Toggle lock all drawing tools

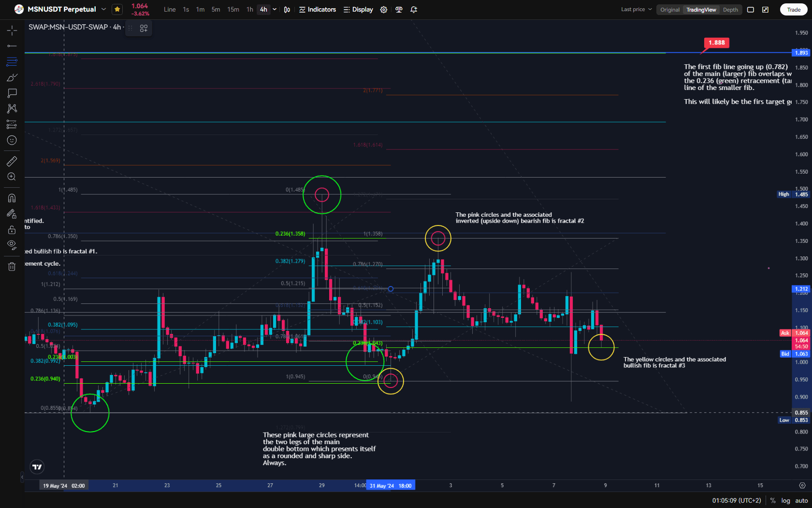12,229
